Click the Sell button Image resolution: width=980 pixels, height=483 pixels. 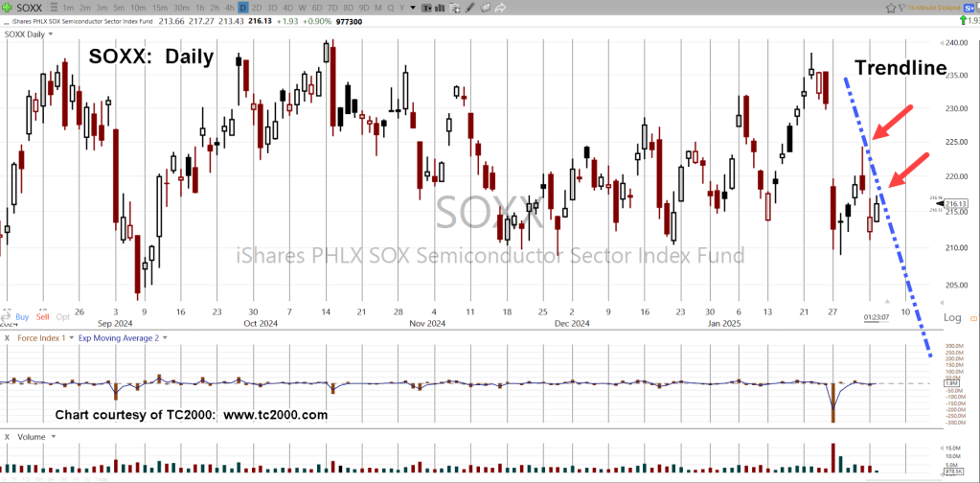tap(42, 316)
